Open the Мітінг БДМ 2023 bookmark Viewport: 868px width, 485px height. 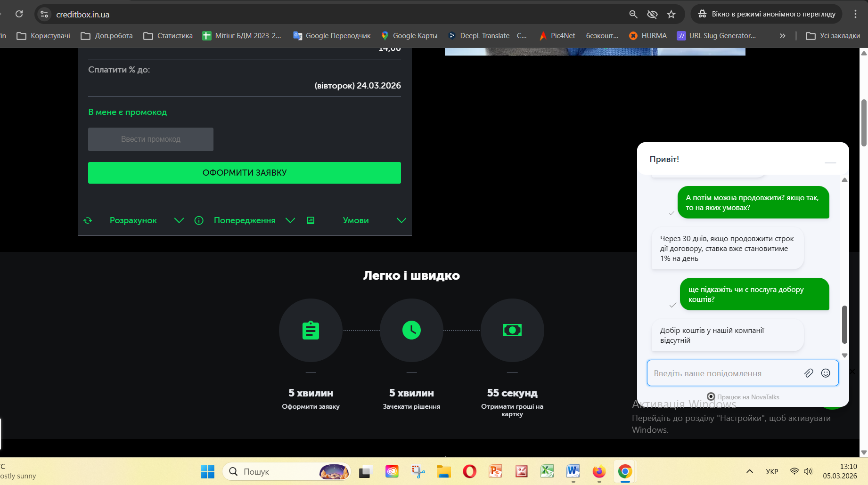click(x=242, y=36)
